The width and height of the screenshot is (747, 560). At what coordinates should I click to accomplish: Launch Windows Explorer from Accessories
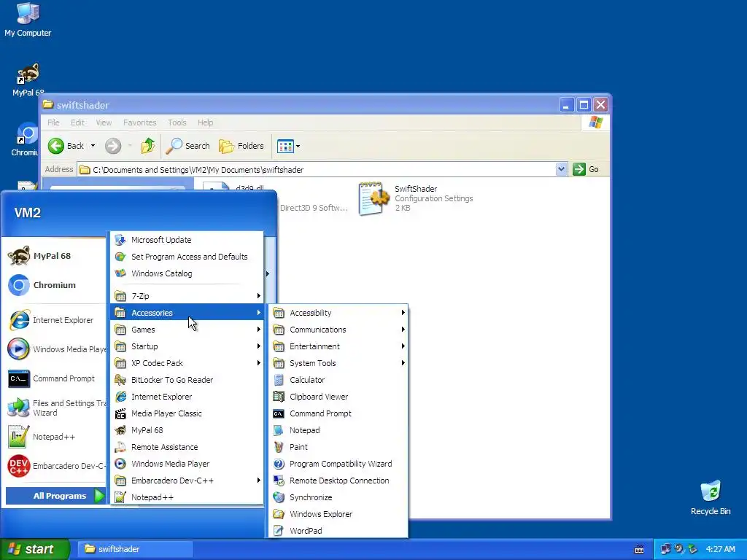point(338,514)
